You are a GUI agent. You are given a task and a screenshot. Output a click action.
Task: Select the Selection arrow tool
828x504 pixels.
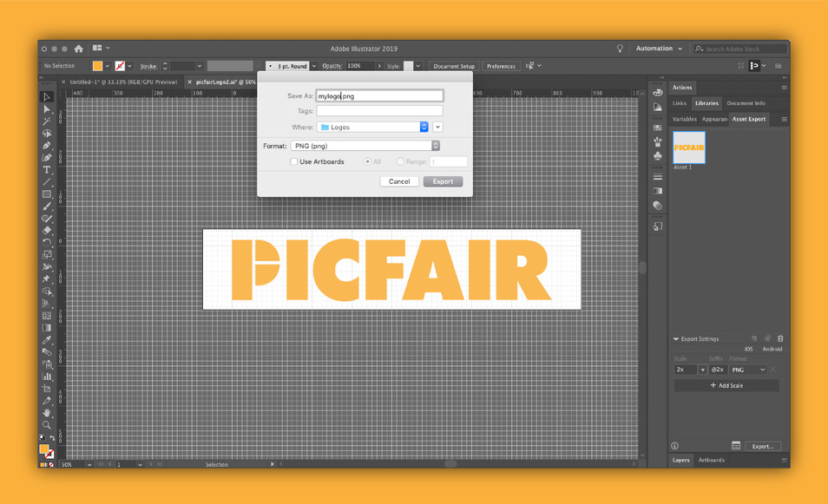47,97
